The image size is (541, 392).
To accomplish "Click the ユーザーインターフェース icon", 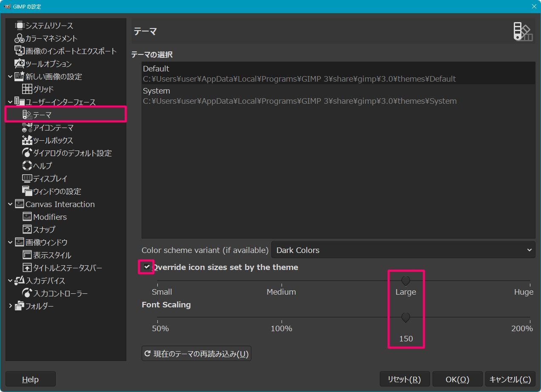I will 20,102.
